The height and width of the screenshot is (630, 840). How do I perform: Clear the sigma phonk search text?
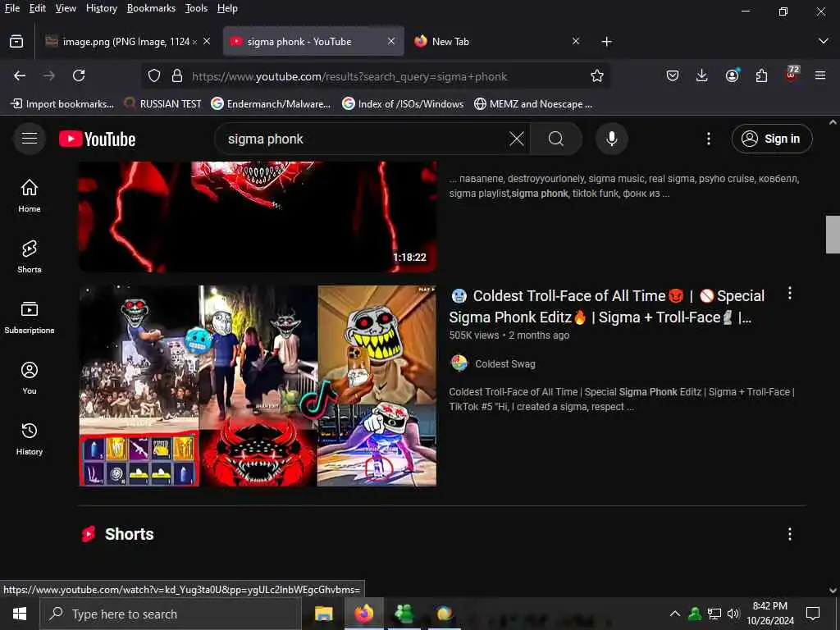coord(517,139)
